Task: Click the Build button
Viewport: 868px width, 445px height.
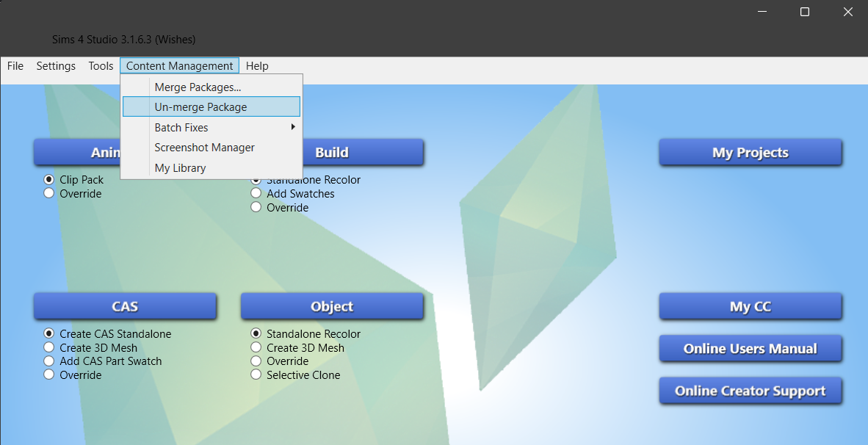Action: pyautogui.click(x=364, y=152)
